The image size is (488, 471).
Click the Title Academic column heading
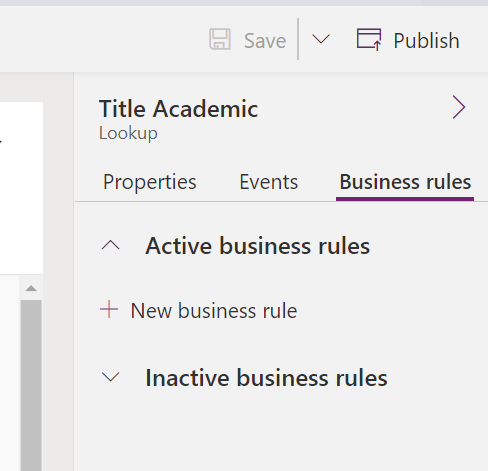pyautogui.click(x=179, y=109)
